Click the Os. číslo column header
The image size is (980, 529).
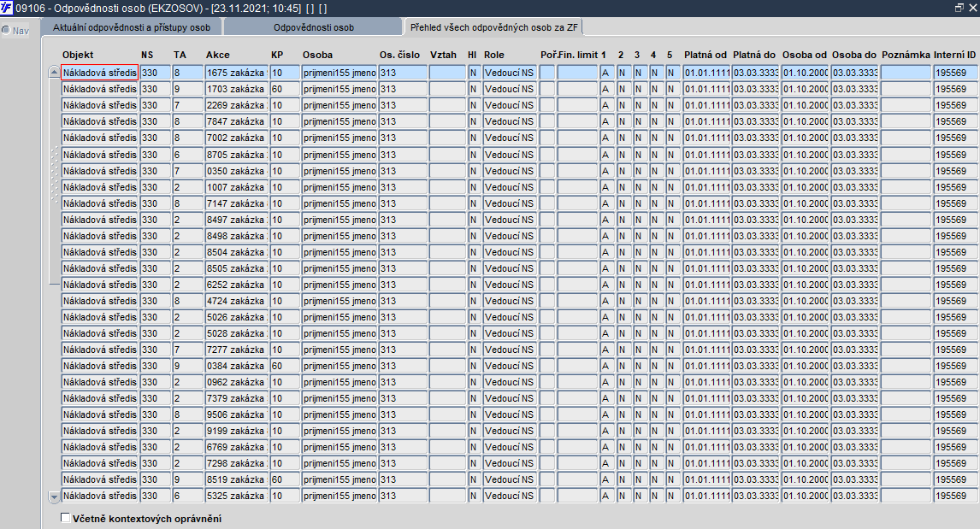point(399,55)
